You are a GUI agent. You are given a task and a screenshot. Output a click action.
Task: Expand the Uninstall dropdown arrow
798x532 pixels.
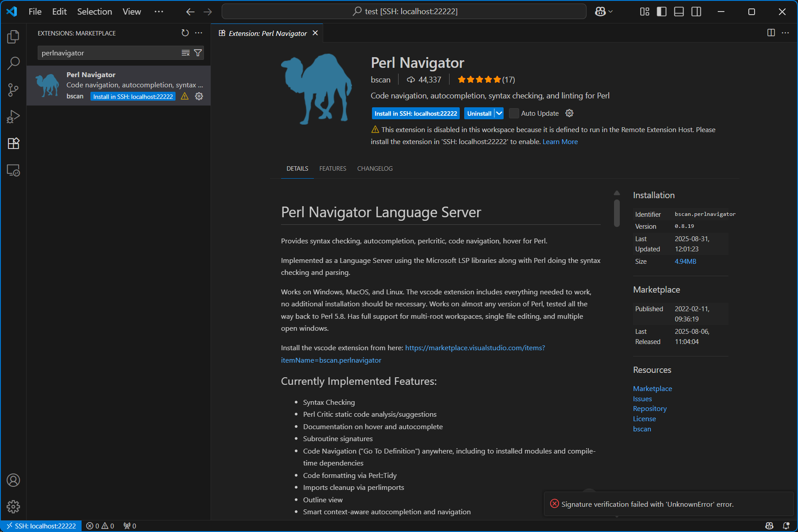[499, 113]
